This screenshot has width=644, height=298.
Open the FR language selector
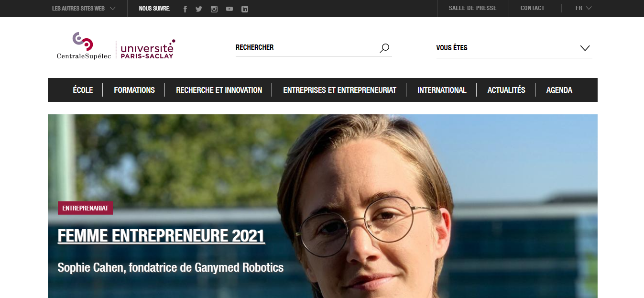583,8
